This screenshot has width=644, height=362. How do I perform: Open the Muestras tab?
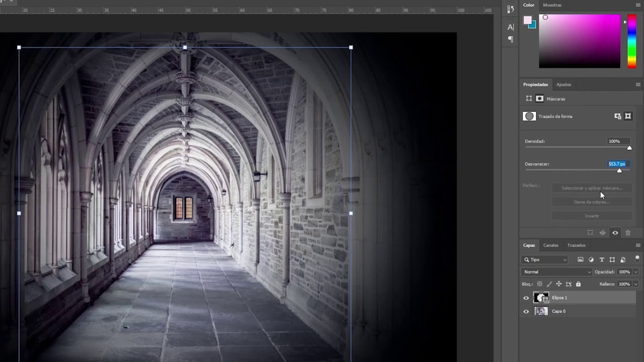pos(552,5)
